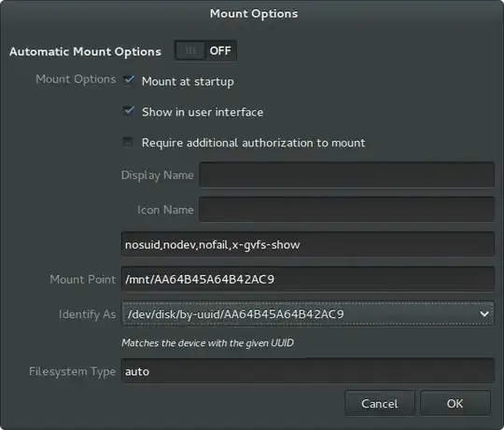504x430 pixels.
Task: Click the Automatic Mount Options heading label
Action: [x=85, y=51]
